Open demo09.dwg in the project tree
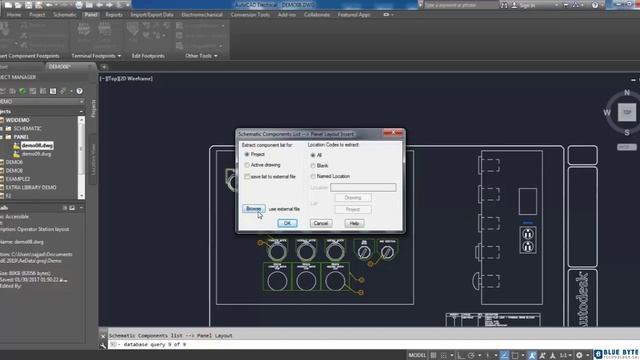The image size is (640, 360). [x=36, y=154]
